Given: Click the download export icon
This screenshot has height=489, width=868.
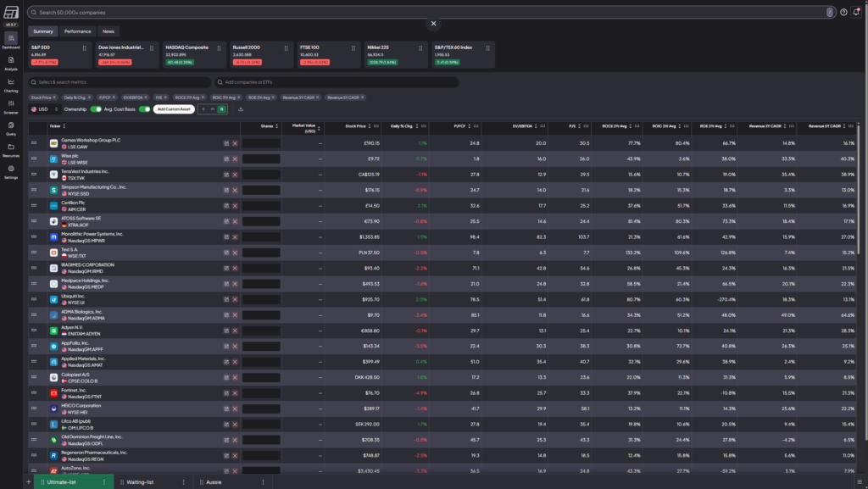Looking at the screenshot, I should (241, 109).
